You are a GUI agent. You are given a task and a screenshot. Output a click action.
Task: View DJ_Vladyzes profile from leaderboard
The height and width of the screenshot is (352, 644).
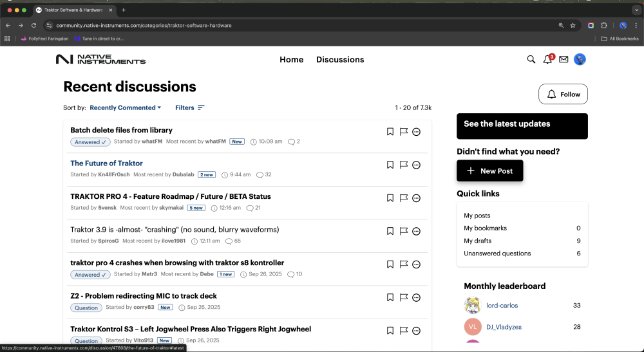pyautogui.click(x=504, y=327)
